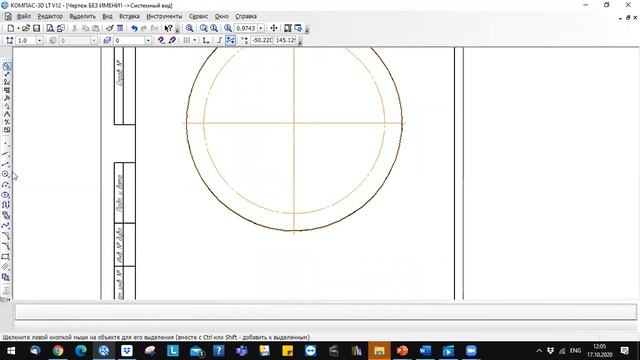The width and height of the screenshot is (640, 360).
Task: Create a new document with New icon
Action: click(11, 28)
